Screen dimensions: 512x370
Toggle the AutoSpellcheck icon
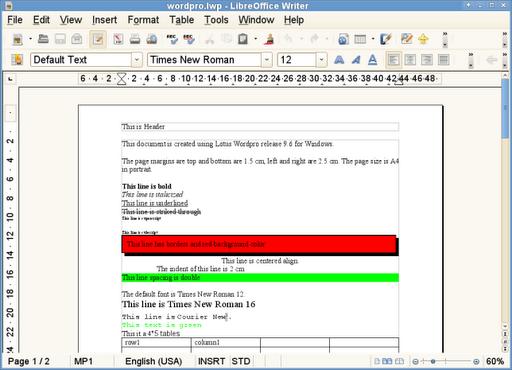point(189,39)
